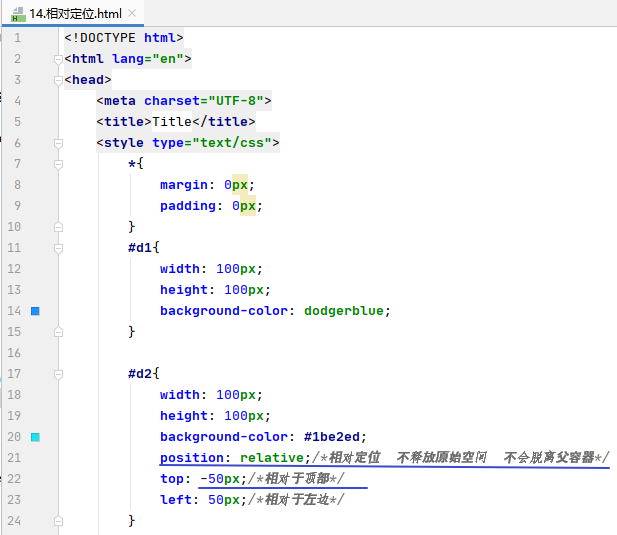617x535 pixels.
Task: Collapse the html tag on line 2
Action: point(58,59)
